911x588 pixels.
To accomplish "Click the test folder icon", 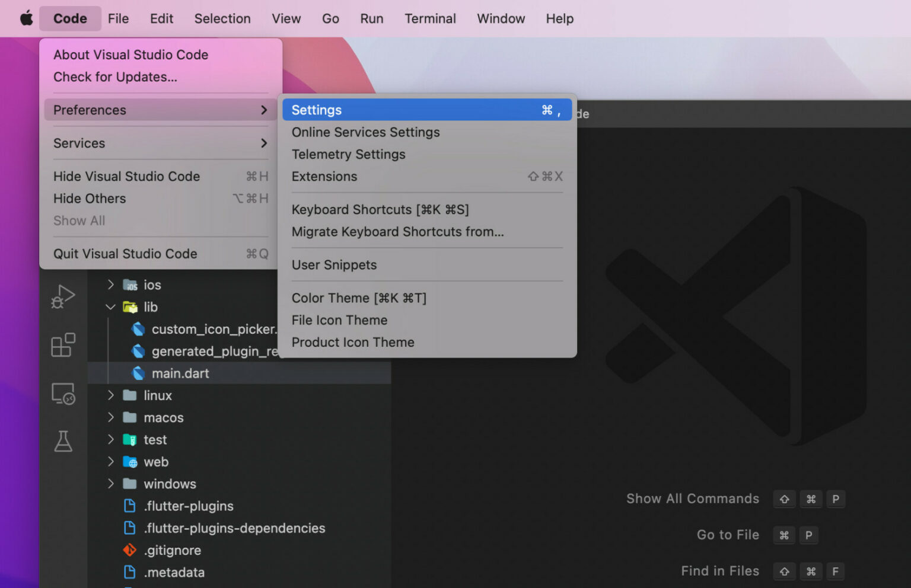I will coord(130,440).
